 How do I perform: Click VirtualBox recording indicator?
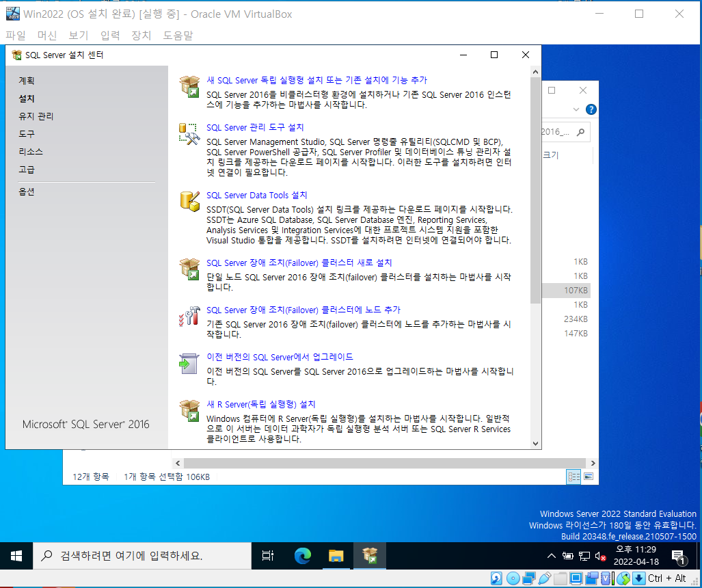click(x=592, y=578)
